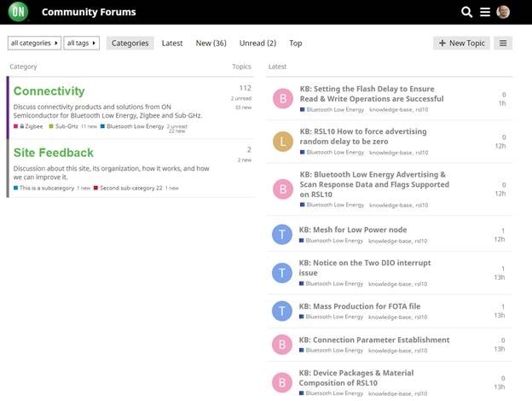This screenshot has width=532, height=401.
Task: Click the ON Semiconductor logo
Action: [x=18, y=12]
